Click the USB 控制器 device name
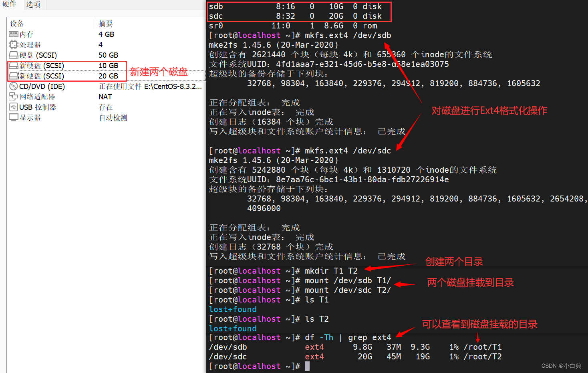 point(38,107)
